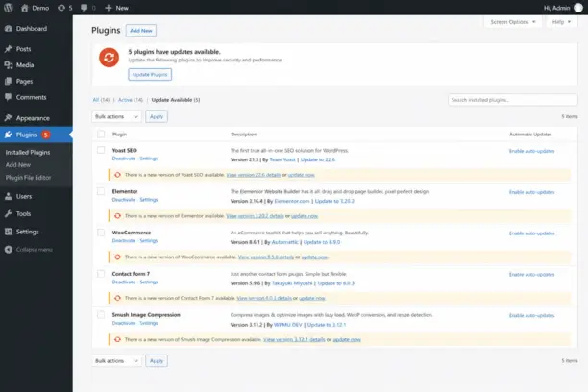Click Update to 22.6 for Yoast

tap(318, 159)
